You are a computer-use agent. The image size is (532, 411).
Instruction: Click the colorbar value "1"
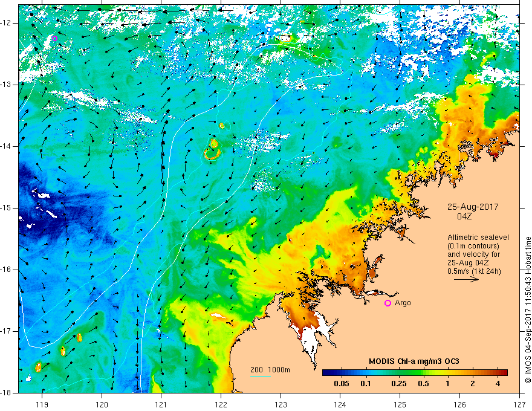pyautogui.click(x=448, y=384)
